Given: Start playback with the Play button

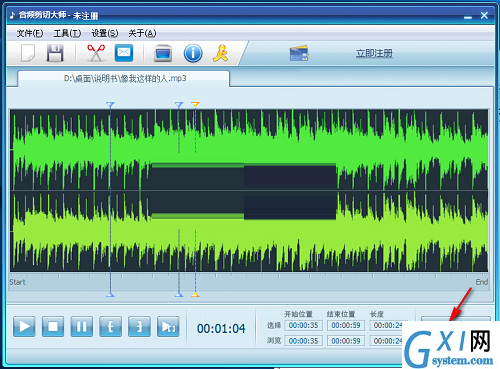Looking at the screenshot, I should [x=24, y=326].
